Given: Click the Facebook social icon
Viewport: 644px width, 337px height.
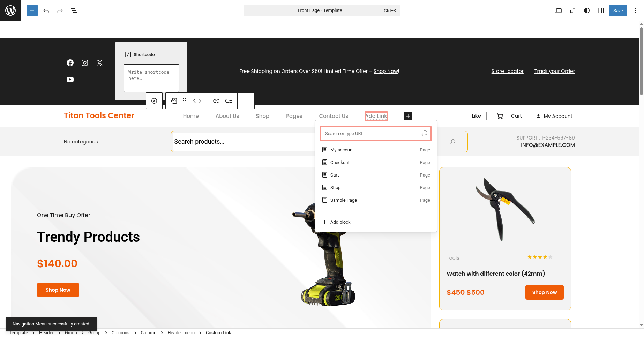Looking at the screenshot, I should [70, 63].
